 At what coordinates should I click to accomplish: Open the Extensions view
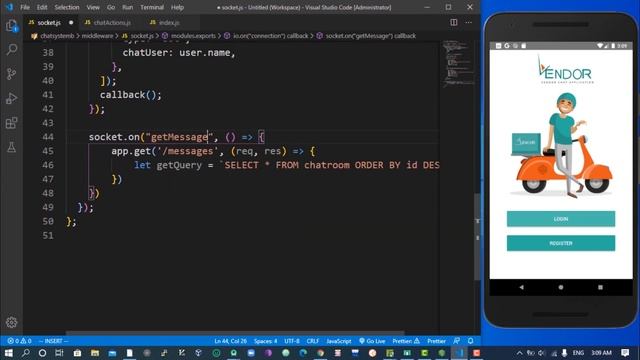[x=11, y=123]
